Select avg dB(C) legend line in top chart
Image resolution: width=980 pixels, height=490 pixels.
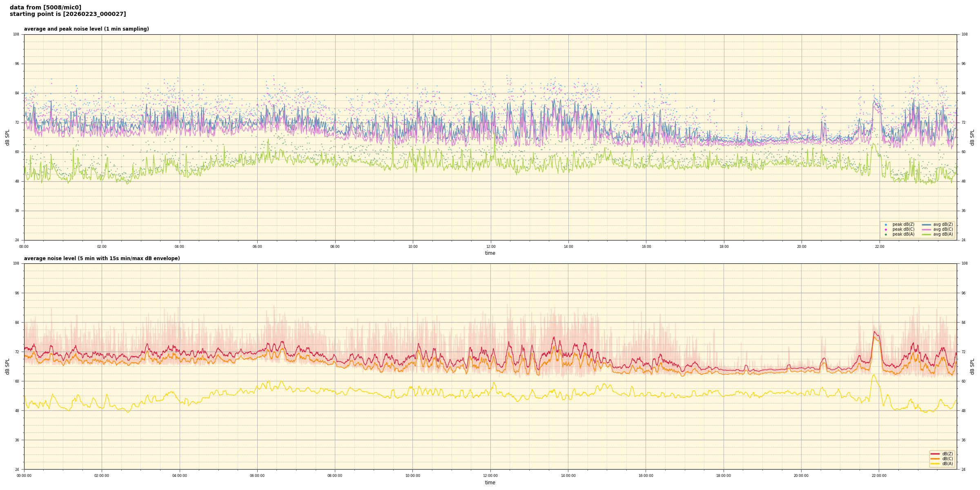point(927,229)
